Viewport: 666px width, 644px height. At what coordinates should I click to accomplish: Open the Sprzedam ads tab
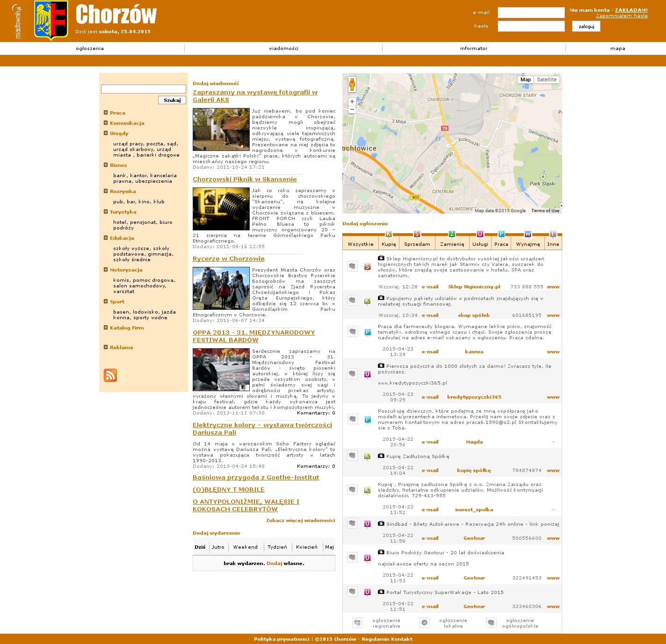pos(417,244)
